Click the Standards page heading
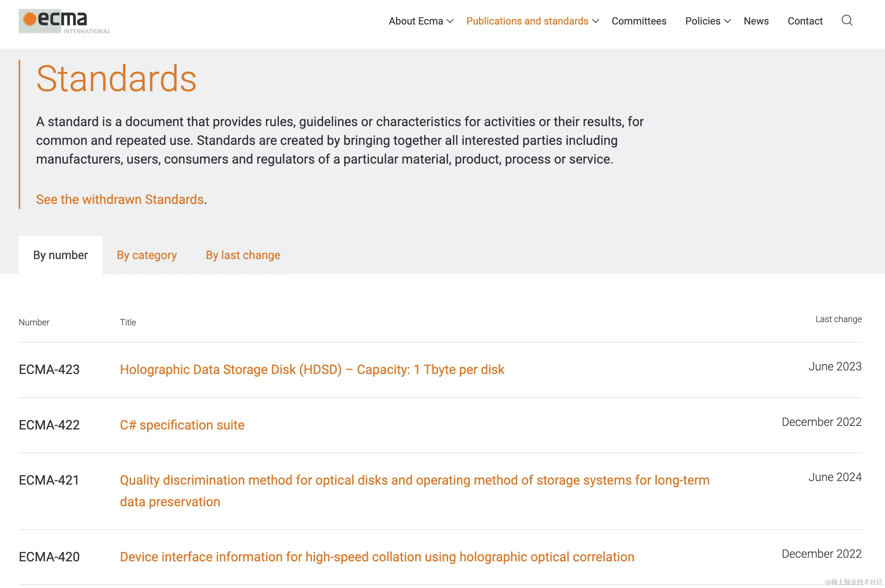Image resolution: width=885 pixels, height=588 pixels. [116, 79]
